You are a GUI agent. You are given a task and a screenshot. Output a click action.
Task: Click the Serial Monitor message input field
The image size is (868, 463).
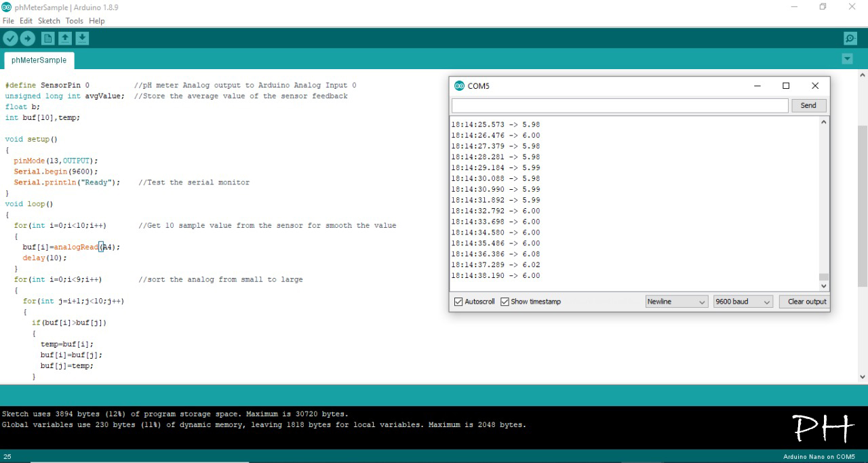point(618,105)
